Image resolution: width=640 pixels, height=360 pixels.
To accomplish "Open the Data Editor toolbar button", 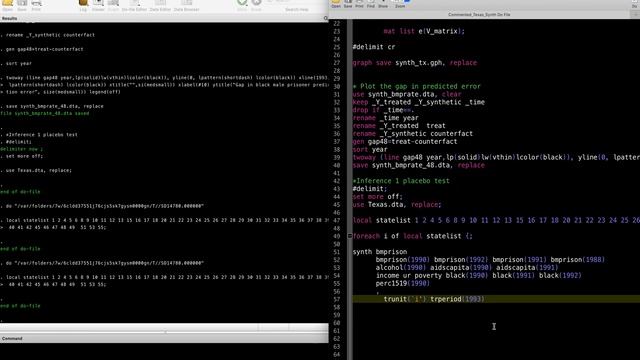I will click(x=160, y=5).
